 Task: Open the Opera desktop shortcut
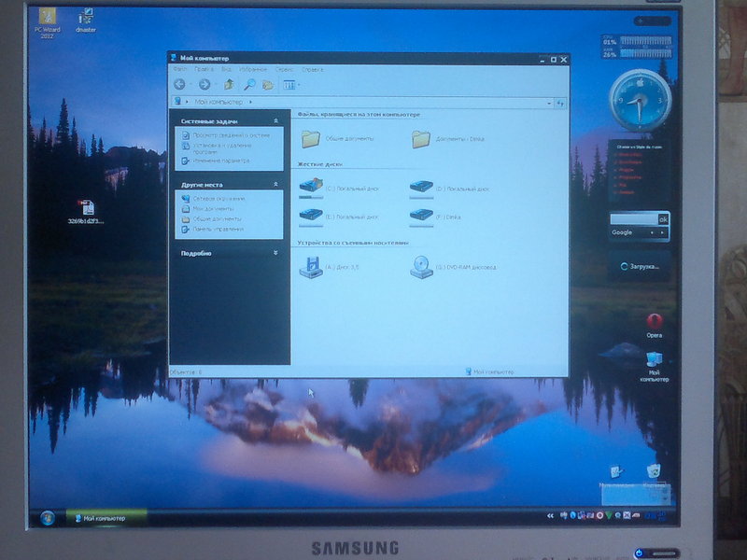654,319
